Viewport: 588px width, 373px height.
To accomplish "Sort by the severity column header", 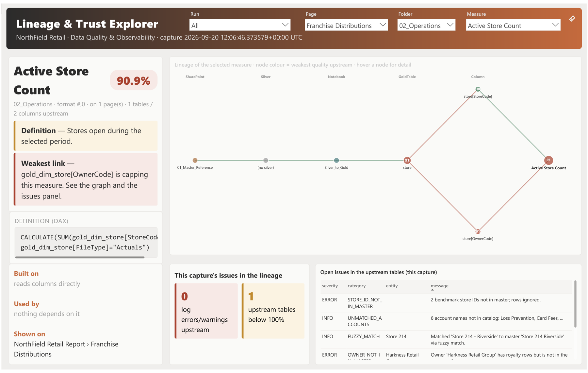I will tap(330, 286).
